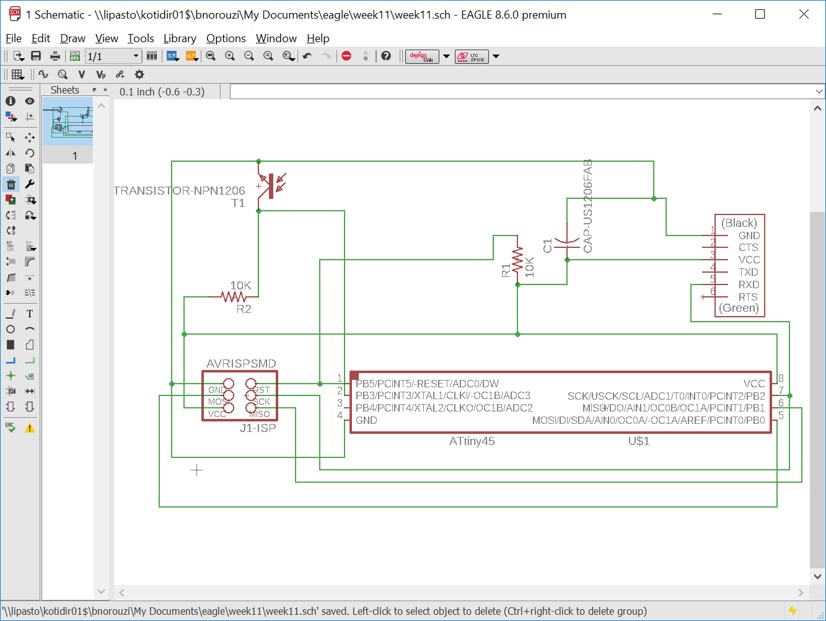Select the blue Bus drawing tool
This screenshot has width=826, height=621.
[x=11, y=361]
